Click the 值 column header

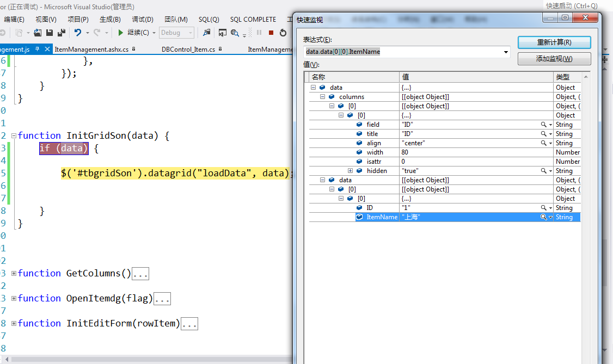(x=476, y=77)
